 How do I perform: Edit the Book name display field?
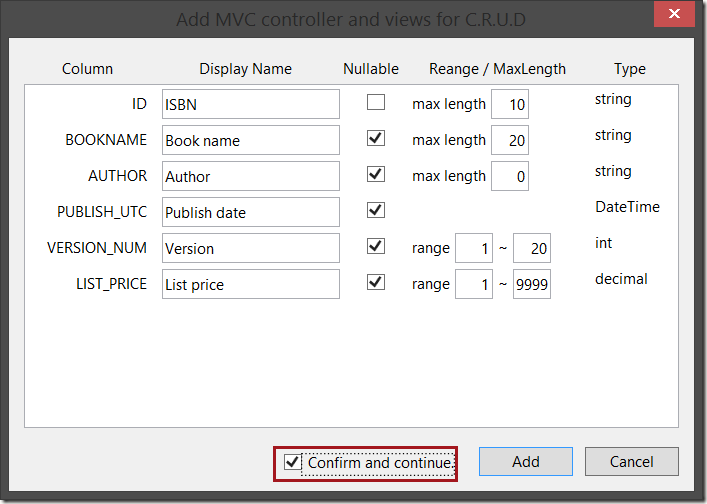[x=251, y=140]
